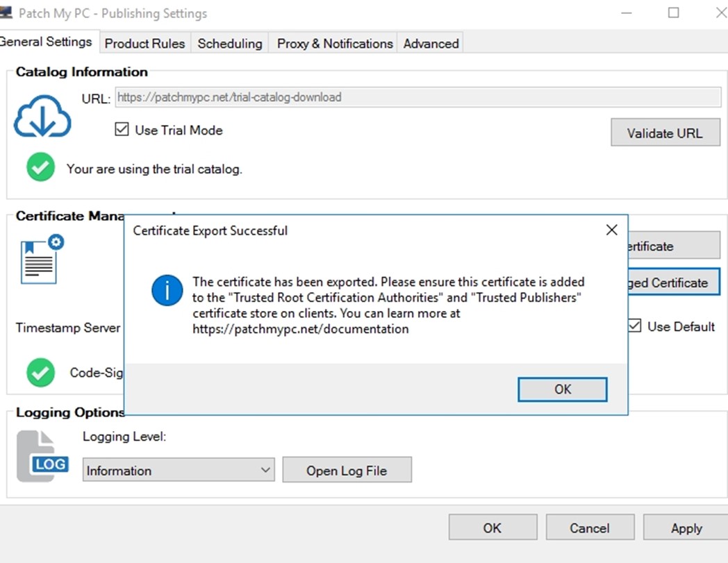
Task: Click the cloud download catalog icon
Action: (x=42, y=116)
